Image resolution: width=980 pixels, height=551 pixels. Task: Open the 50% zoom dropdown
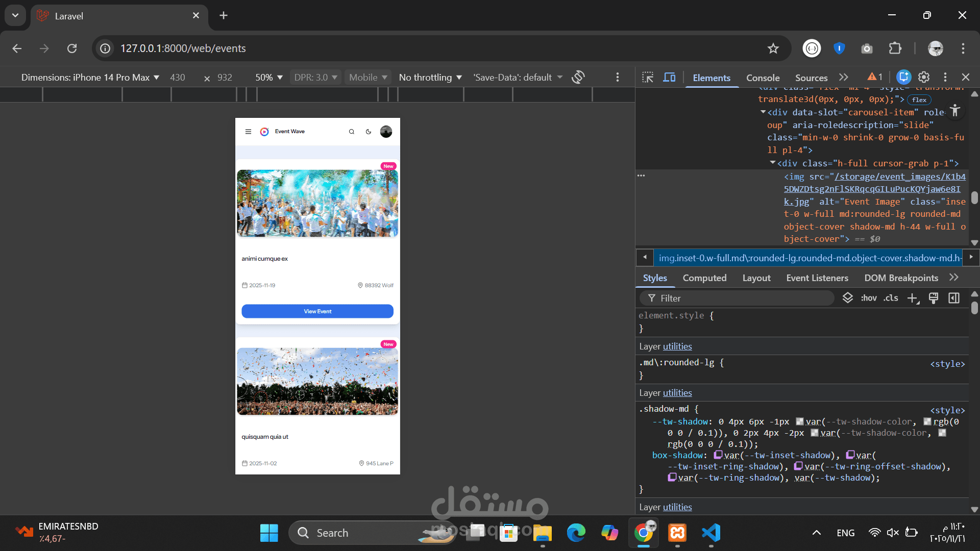click(268, 78)
